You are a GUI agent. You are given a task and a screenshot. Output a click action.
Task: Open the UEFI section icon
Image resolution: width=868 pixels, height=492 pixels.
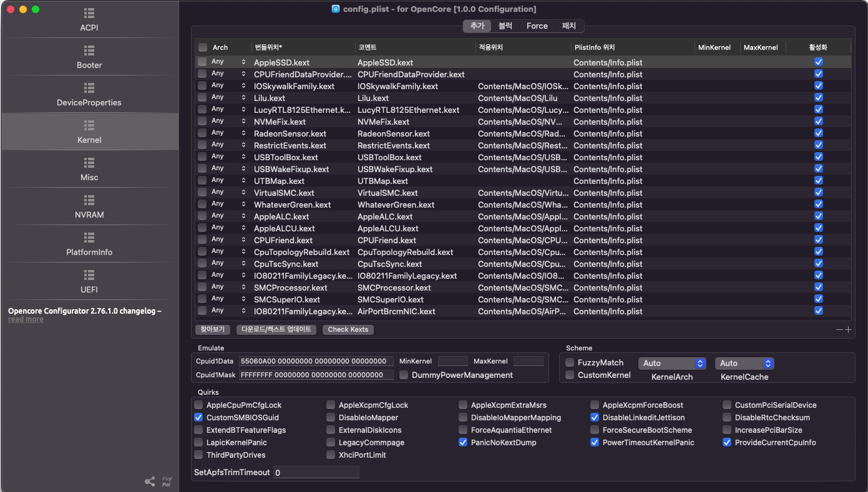(89, 275)
